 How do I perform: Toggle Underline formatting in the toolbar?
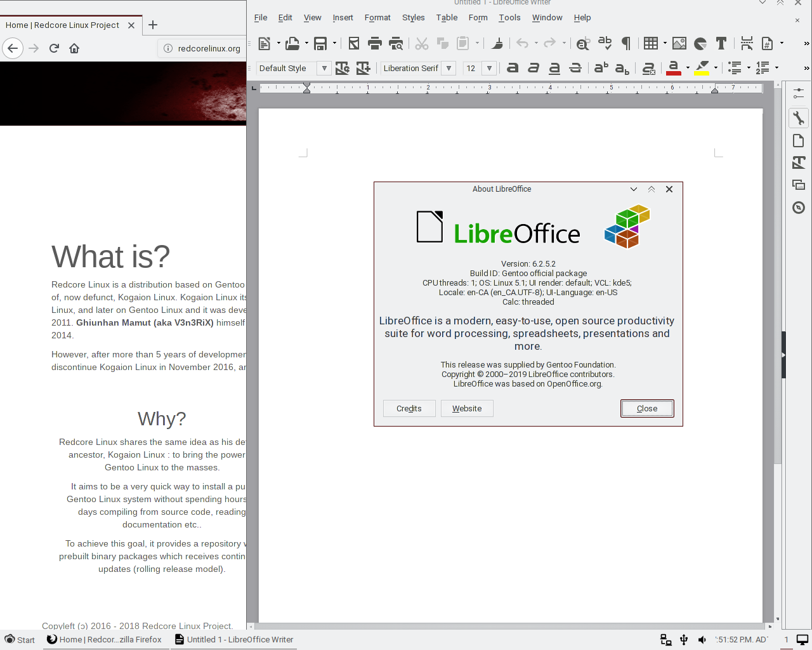[x=554, y=68]
